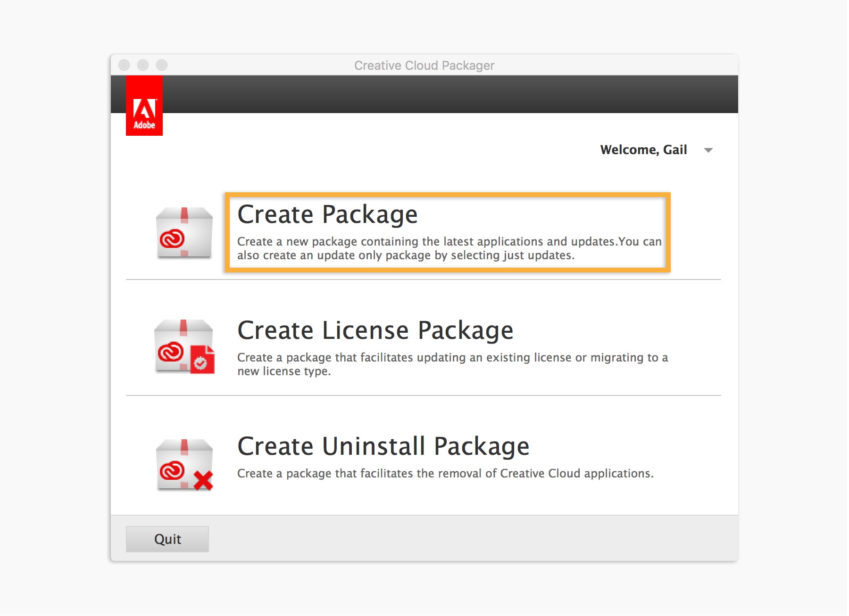Click the highlighted Create Package description text

point(448,248)
